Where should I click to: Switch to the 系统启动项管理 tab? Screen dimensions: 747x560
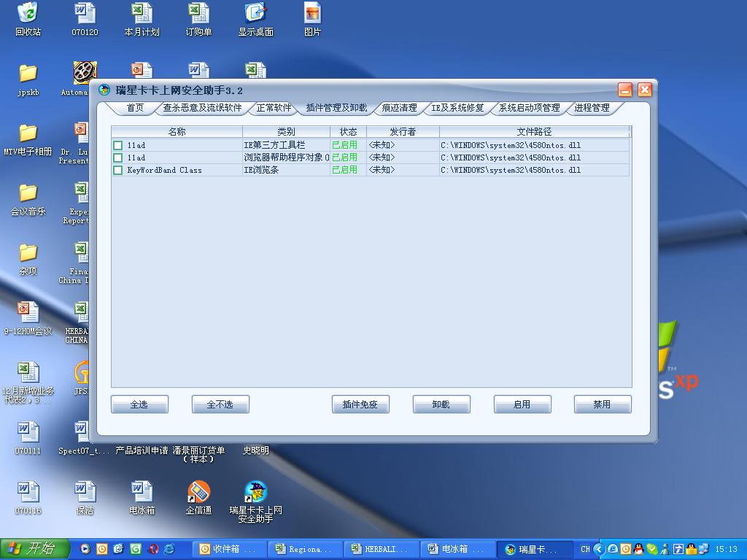530,108
